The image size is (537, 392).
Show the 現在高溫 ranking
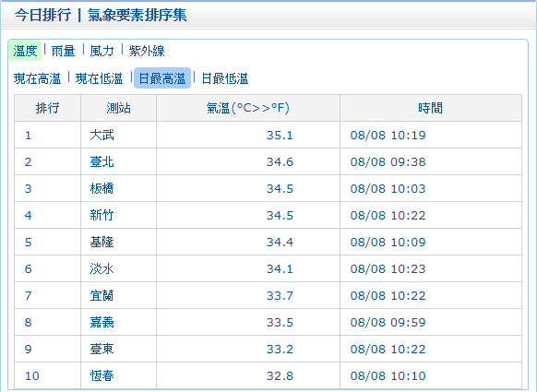pos(37,78)
